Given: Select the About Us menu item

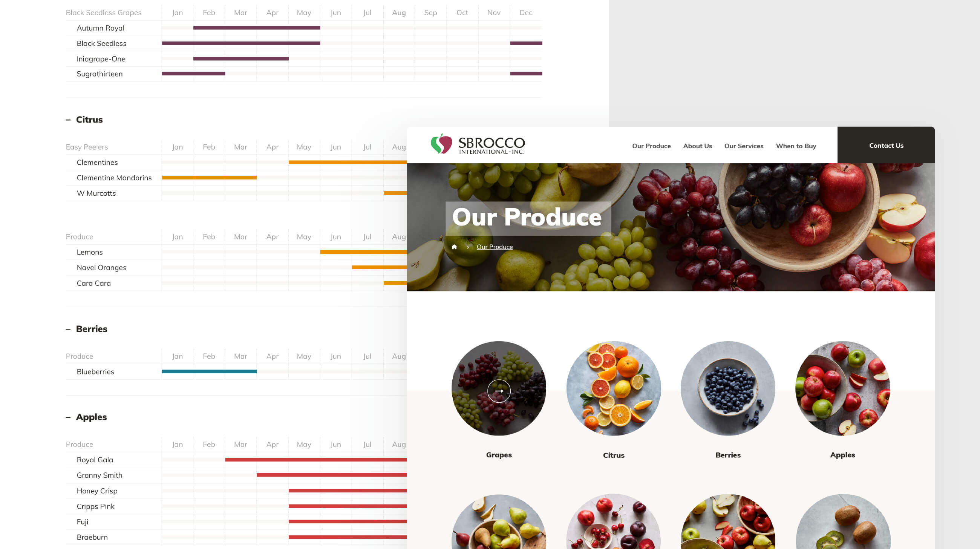Looking at the screenshot, I should point(697,145).
